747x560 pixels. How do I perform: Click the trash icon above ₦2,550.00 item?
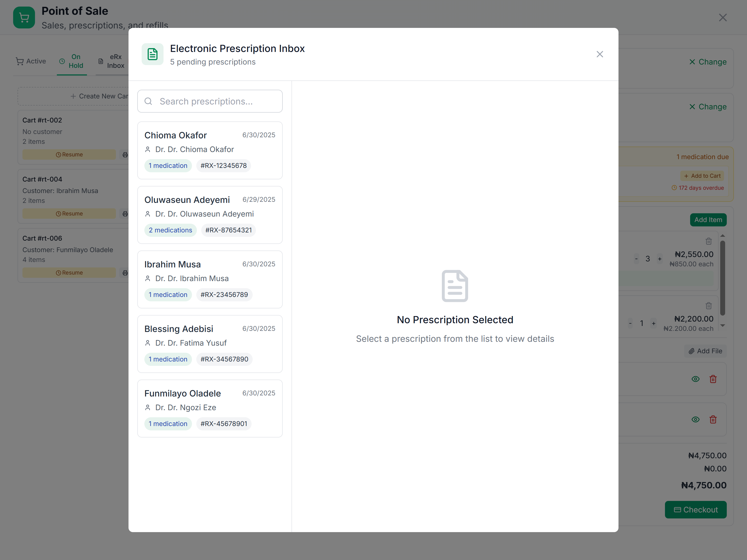(708, 241)
